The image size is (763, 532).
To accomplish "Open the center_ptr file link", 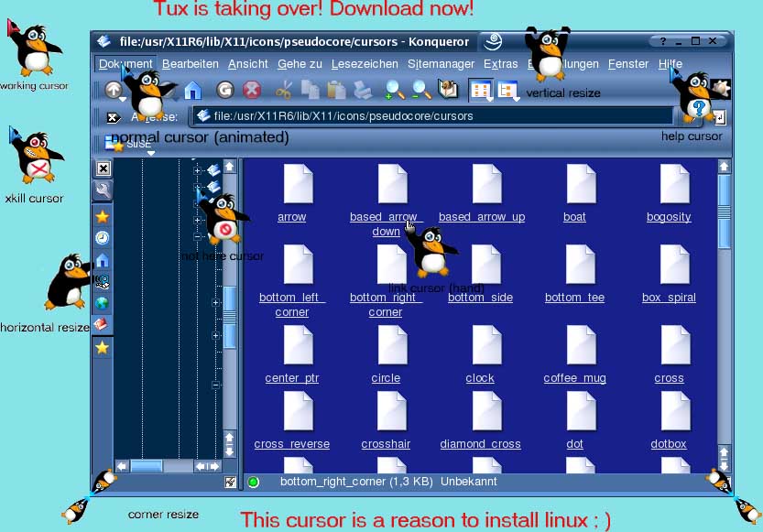I will pyautogui.click(x=291, y=378).
